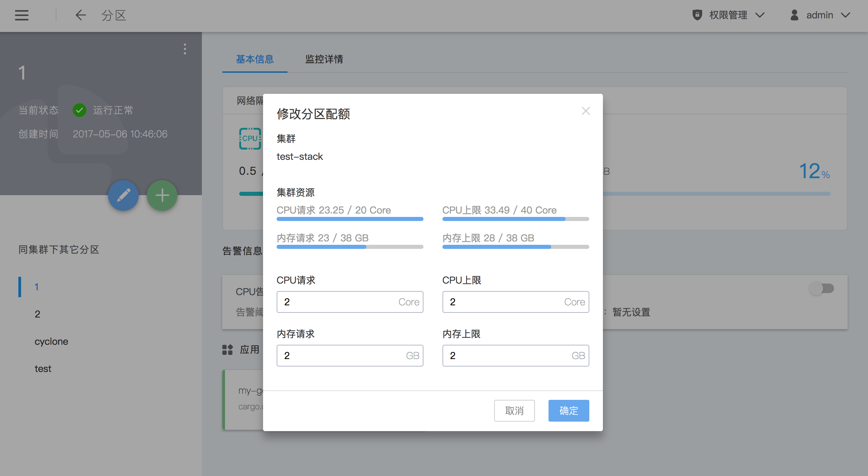This screenshot has height=476, width=868.
Task: Focus the 内存上限 input field
Action: tap(506, 356)
